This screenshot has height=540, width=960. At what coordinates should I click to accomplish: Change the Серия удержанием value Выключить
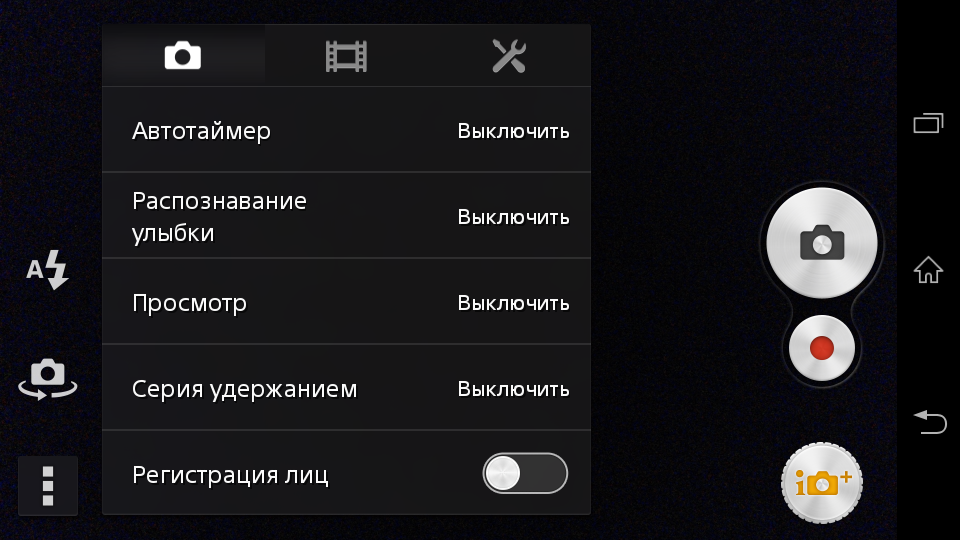[514, 389]
